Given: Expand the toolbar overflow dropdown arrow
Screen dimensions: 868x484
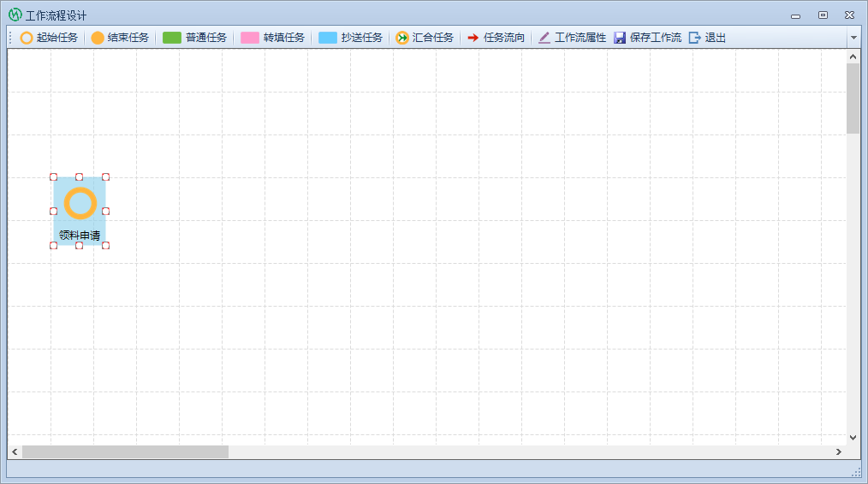Looking at the screenshot, I should [x=853, y=38].
